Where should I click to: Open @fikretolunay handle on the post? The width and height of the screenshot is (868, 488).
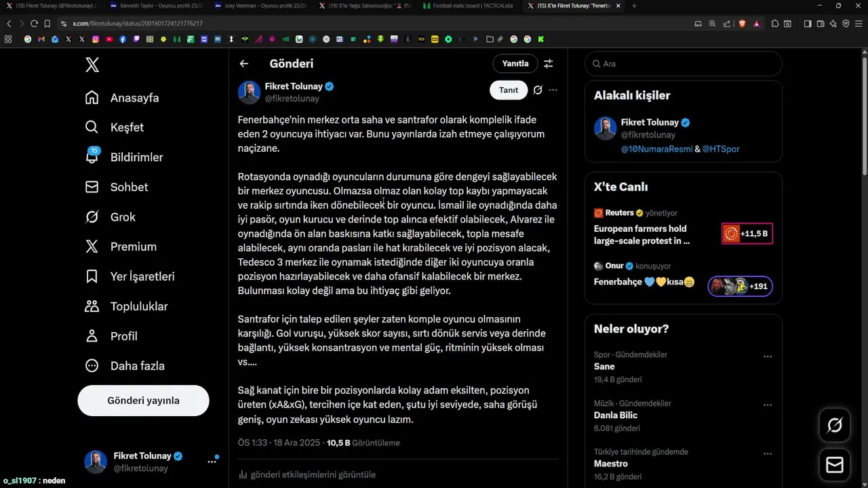pos(292,99)
